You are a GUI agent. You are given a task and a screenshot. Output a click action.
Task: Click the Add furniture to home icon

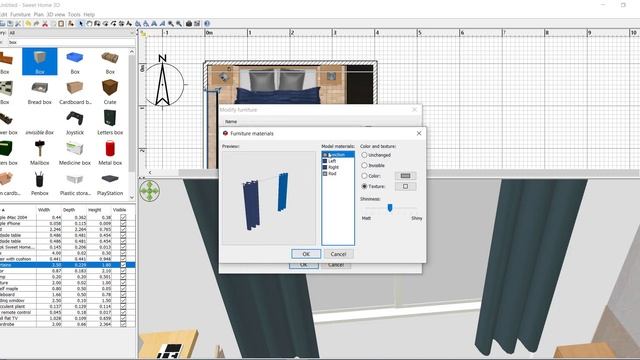(71, 24)
